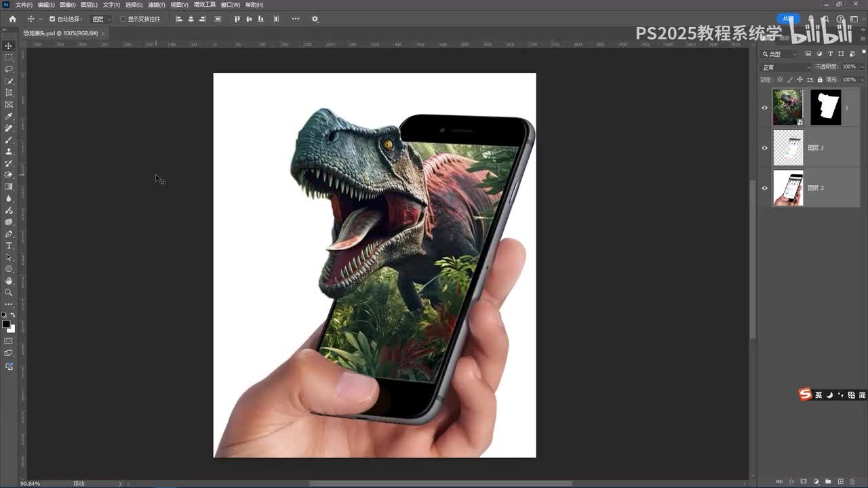Align left edges in options bar
This screenshot has height=488, width=868.
click(179, 19)
